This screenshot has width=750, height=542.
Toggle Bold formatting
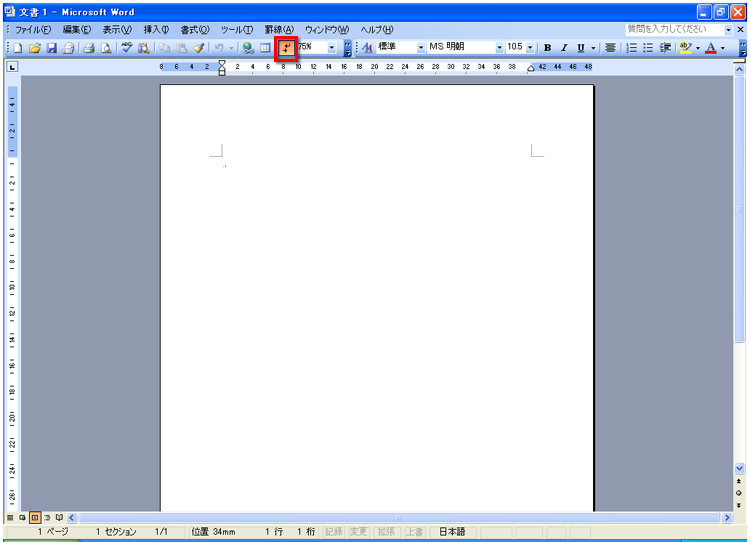[548, 47]
